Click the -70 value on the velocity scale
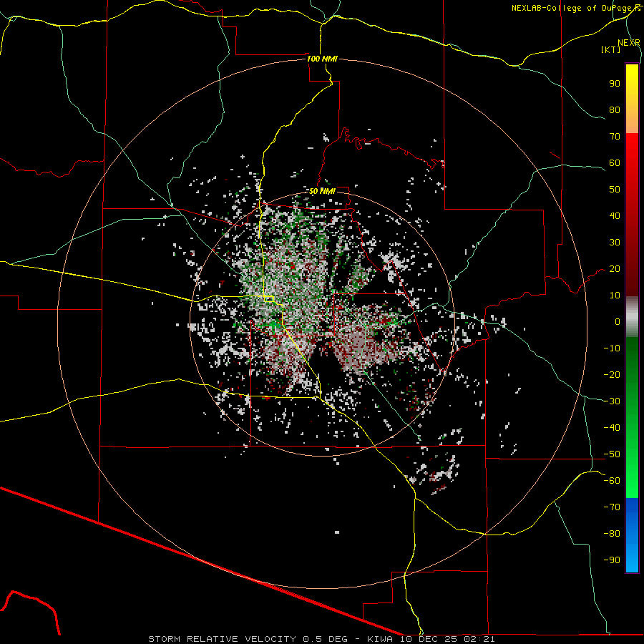This screenshot has height=644, width=644. 612,507
